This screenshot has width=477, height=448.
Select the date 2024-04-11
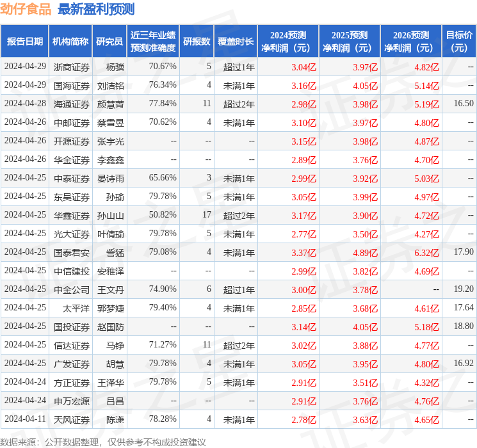pyautogui.click(x=25, y=419)
